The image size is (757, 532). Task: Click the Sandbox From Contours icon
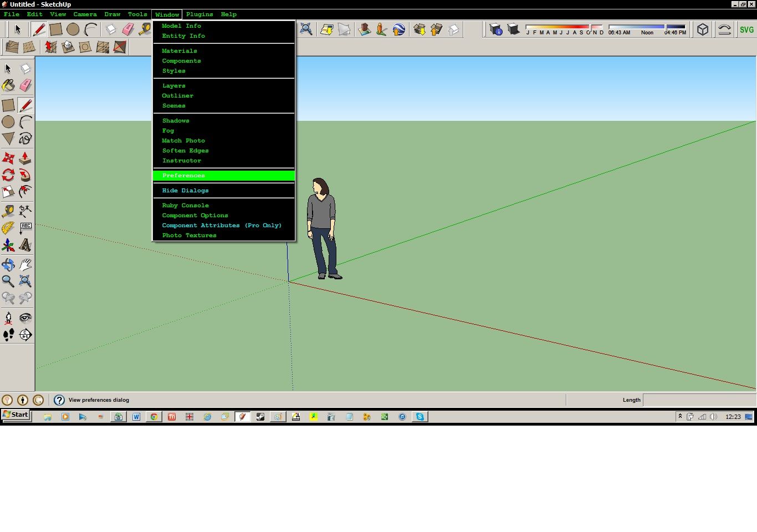tap(12, 47)
